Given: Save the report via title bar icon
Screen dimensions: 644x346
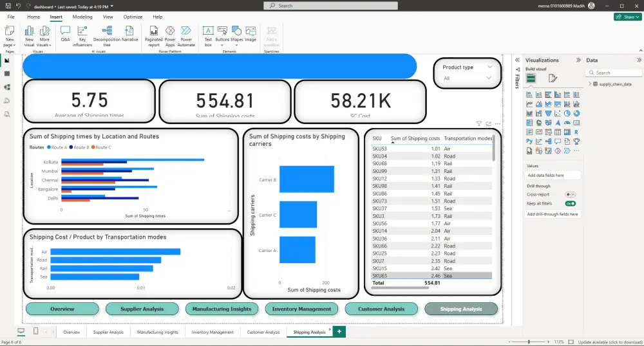Looking at the screenshot, I should click(8, 6).
